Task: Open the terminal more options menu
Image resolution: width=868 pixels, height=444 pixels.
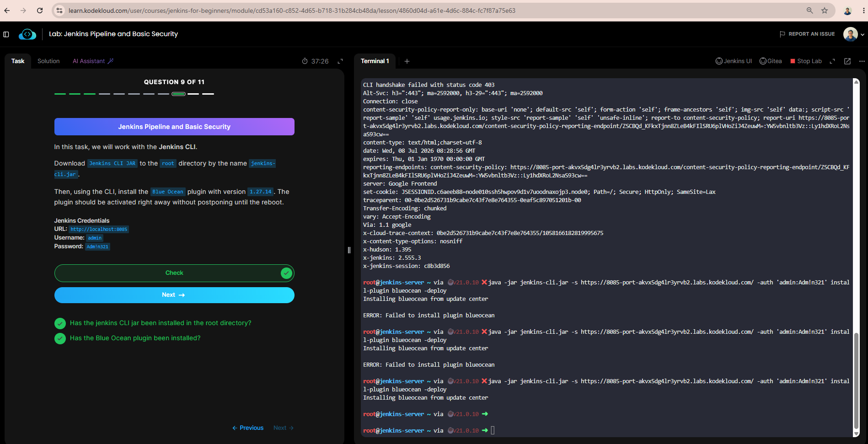Action: click(862, 61)
